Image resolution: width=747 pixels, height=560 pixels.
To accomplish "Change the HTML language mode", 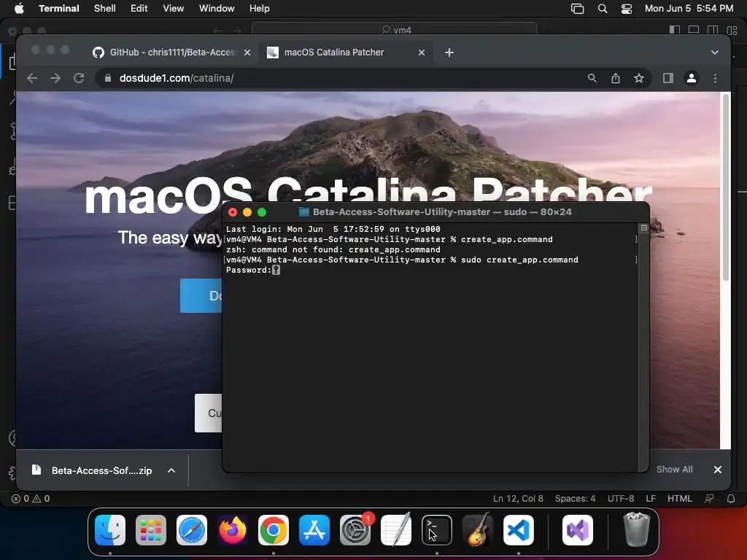I will point(679,499).
